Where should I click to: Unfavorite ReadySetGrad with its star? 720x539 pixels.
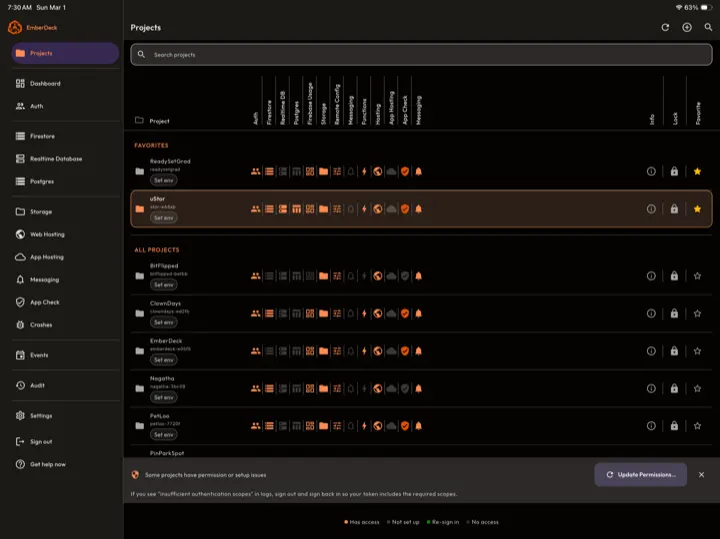(697, 171)
